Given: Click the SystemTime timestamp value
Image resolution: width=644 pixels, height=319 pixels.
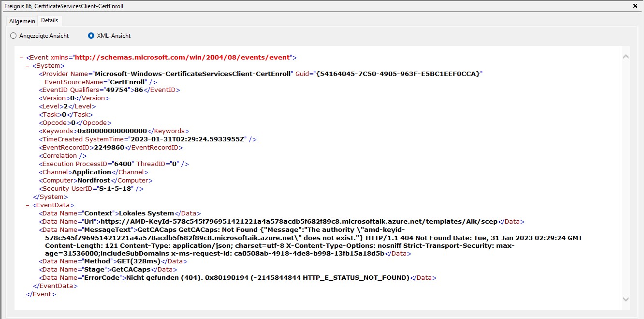Looking at the screenshot, I should pyautogui.click(x=188, y=139).
